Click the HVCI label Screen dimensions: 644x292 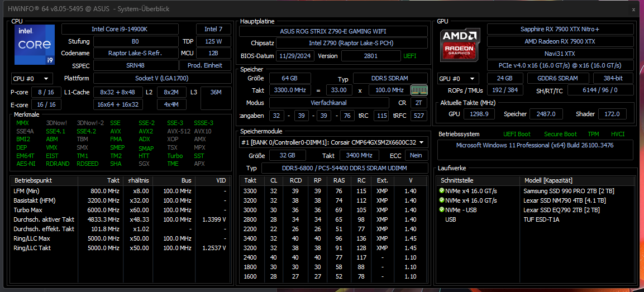click(618, 134)
